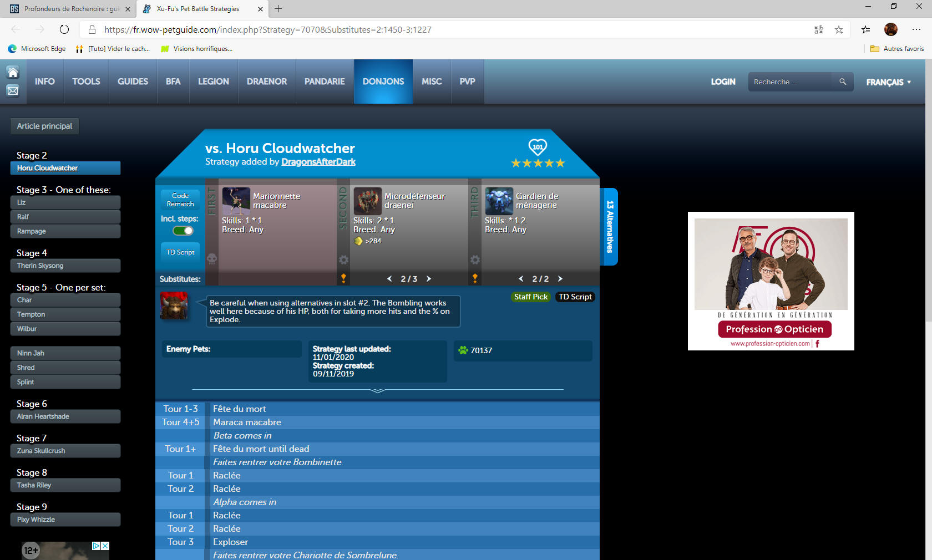Open the browser settings ellipsis menu
The height and width of the screenshot is (560, 932).
tap(916, 29)
